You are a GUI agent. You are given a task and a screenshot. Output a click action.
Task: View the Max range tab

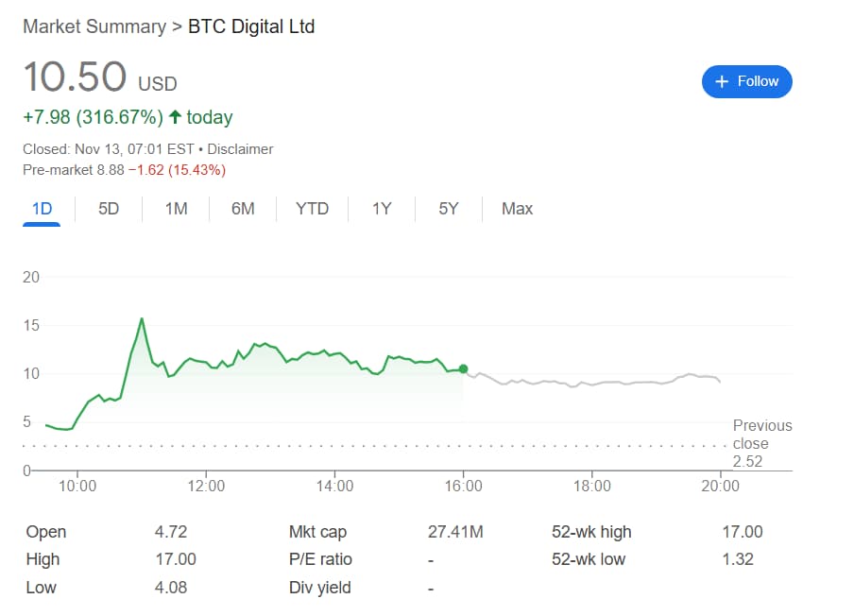518,209
